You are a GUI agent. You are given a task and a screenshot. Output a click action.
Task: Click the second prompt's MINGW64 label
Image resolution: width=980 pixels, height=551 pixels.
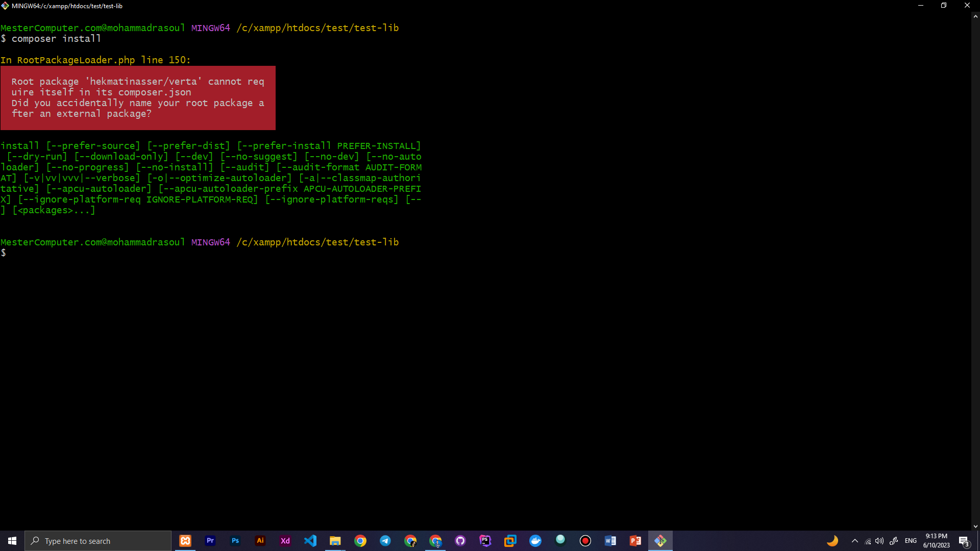click(x=211, y=242)
